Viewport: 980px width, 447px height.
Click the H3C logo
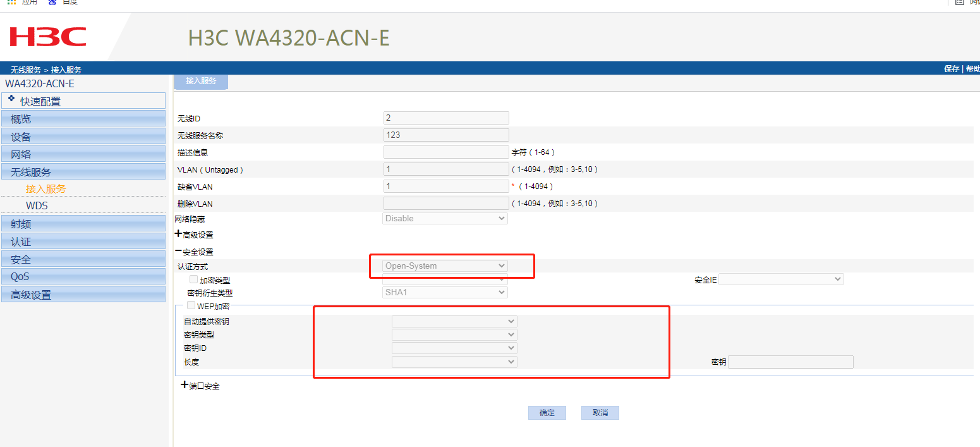tap(48, 37)
